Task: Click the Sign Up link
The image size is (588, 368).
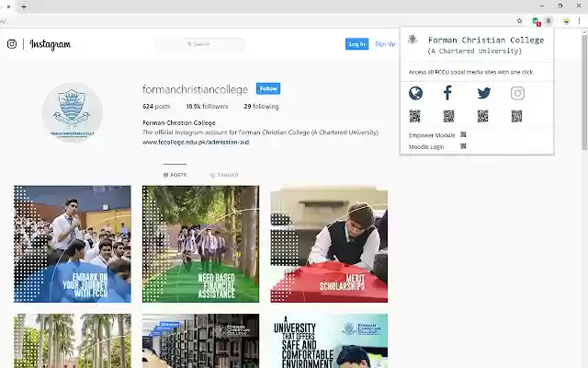Action: click(x=385, y=44)
